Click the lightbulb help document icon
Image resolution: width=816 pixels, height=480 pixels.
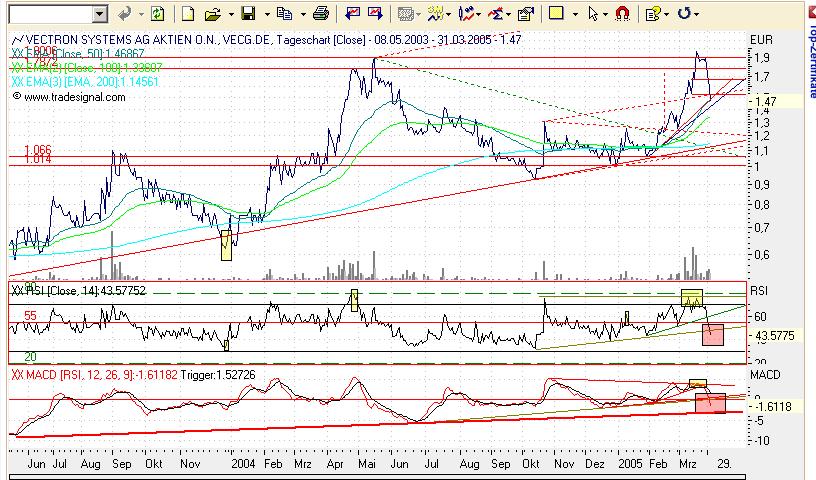point(653,14)
